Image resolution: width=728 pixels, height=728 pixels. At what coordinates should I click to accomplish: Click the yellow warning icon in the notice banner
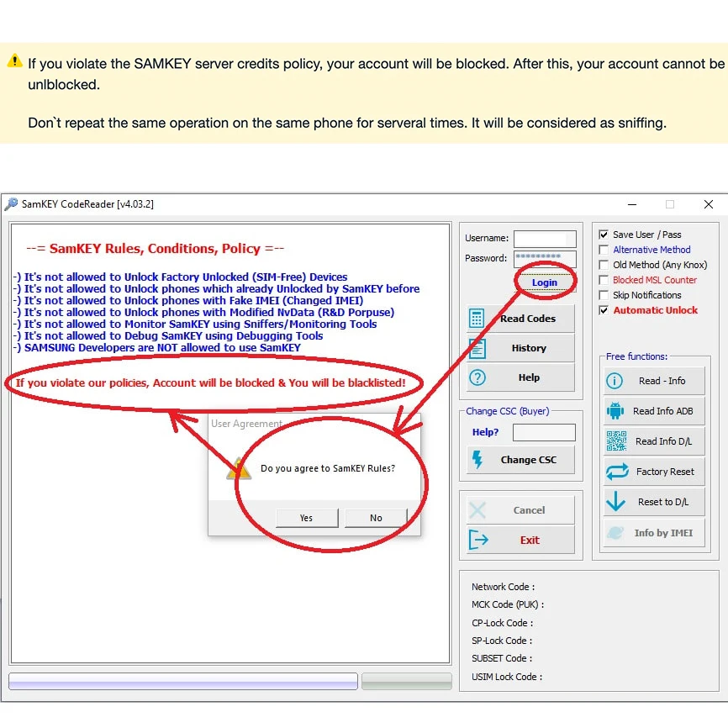[15, 61]
